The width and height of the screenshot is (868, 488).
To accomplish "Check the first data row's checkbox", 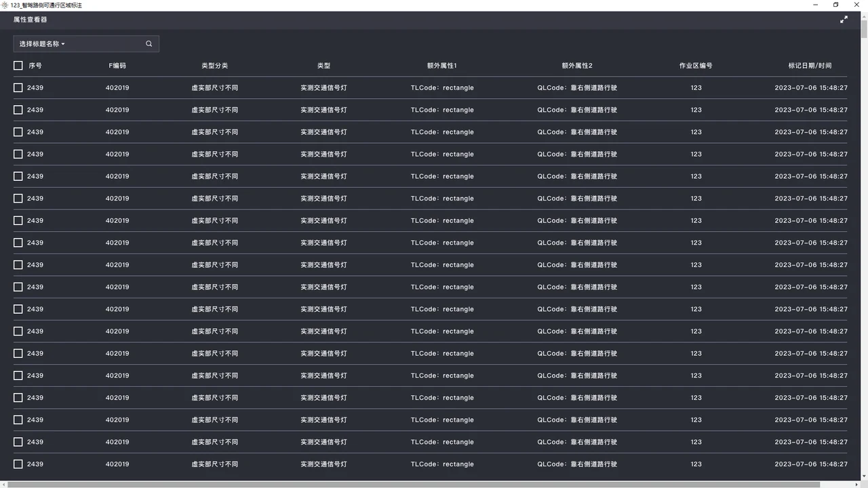I will point(18,87).
